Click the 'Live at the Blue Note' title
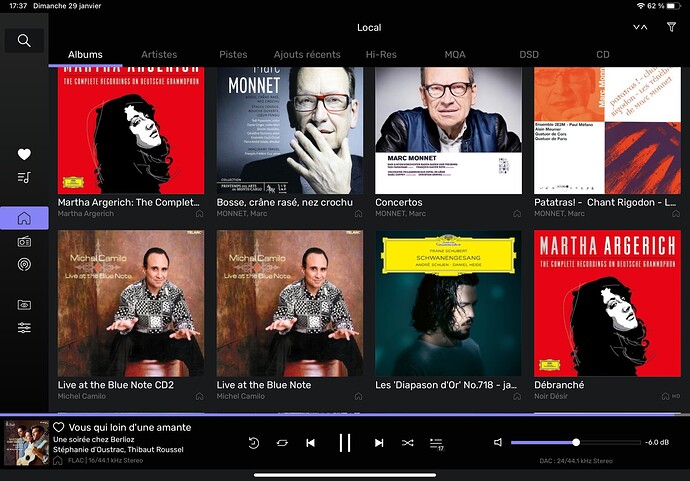This screenshot has height=481, width=690. (264, 385)
